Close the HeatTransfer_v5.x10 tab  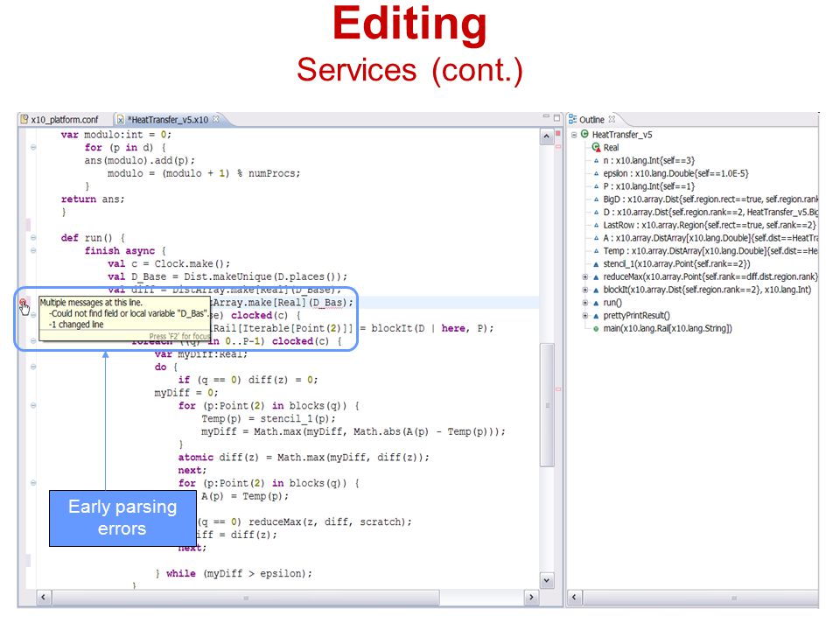tap(216, 119)
